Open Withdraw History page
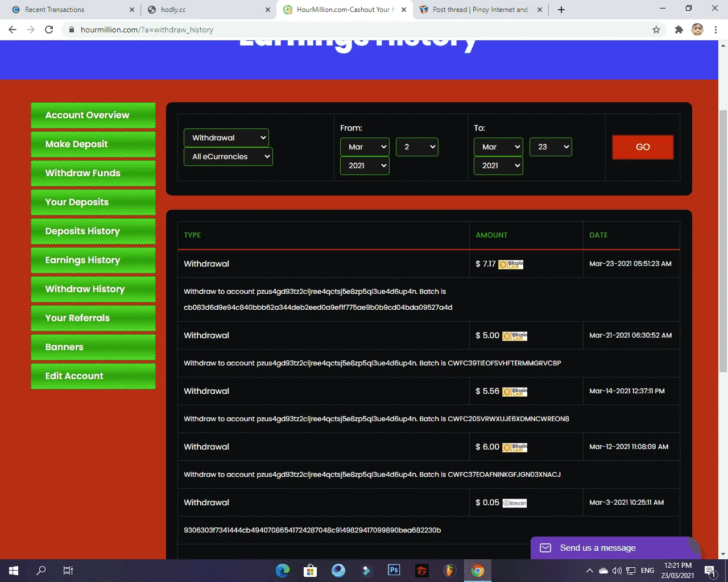Image resolution: width=728 pixels, height=582 pixels. 93,289
